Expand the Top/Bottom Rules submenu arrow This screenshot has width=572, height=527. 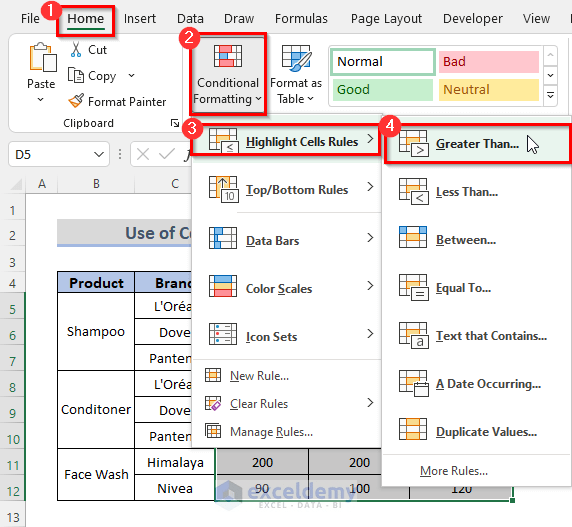pyautogui.click(x=370, y=187)
